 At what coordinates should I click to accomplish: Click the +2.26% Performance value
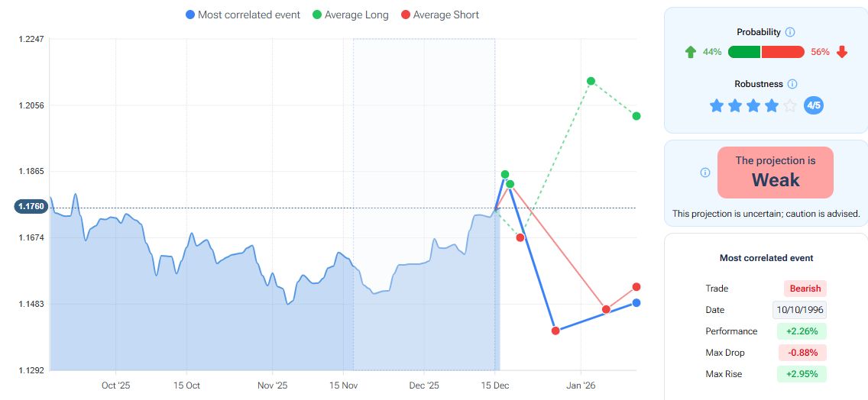pos(802,331)
